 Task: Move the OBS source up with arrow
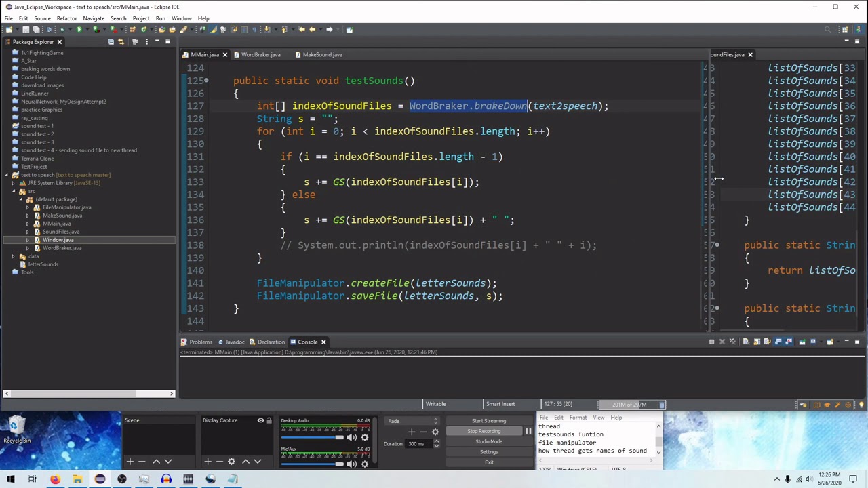(x=245, y=462)
